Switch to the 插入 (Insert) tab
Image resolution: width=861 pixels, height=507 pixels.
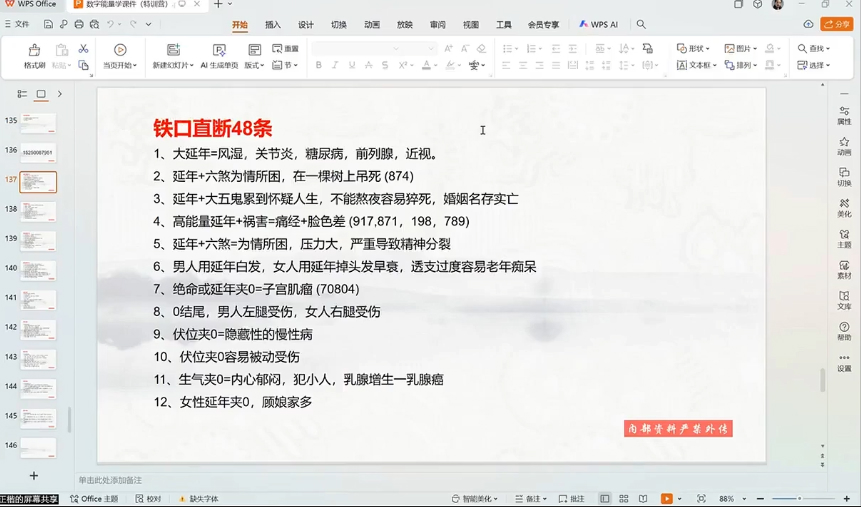pos(272,25)
